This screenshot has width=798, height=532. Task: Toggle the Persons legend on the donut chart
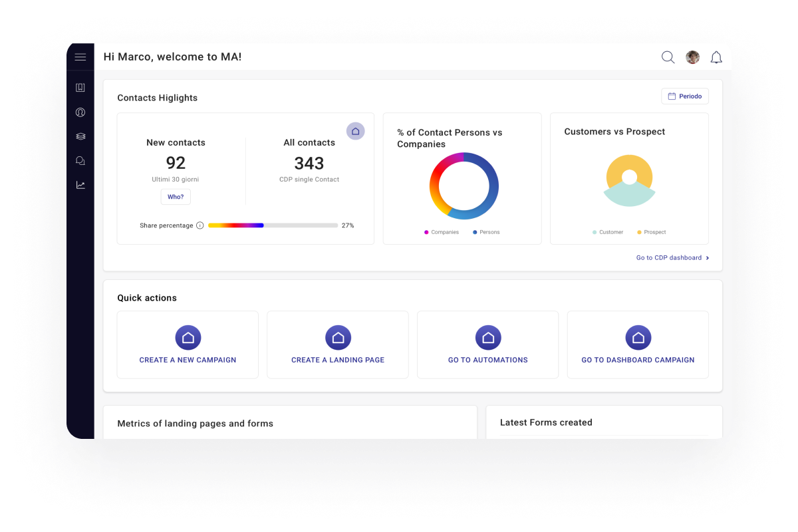coord(486,232)
